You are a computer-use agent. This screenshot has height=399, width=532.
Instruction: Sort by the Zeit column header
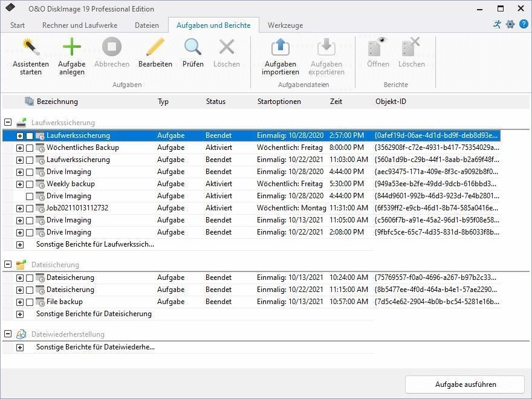pyautogui.click(x=336, y=102)
